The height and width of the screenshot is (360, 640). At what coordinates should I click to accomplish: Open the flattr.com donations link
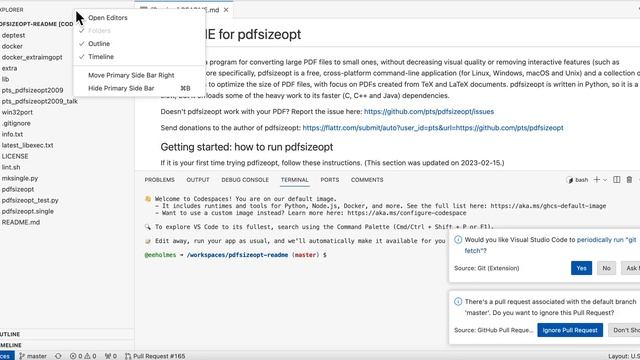(433, 128)
